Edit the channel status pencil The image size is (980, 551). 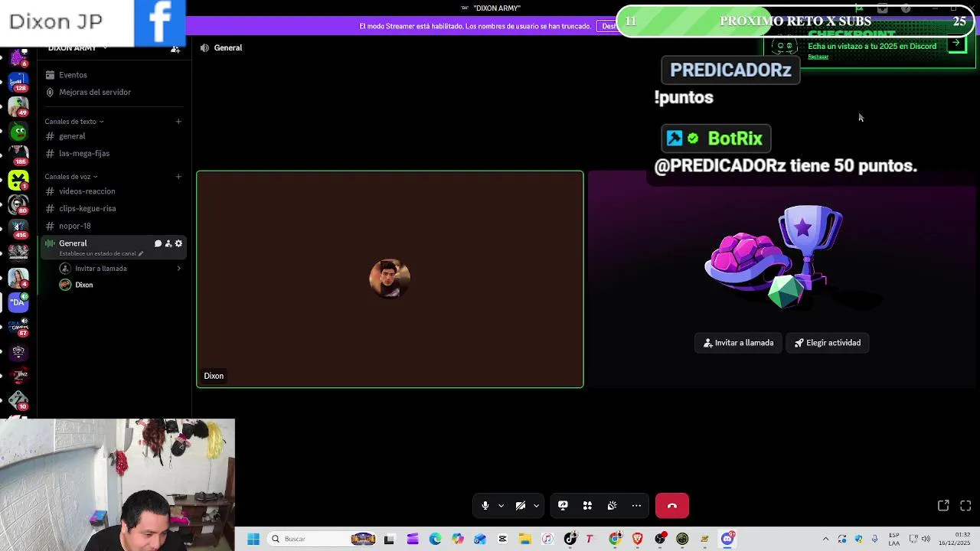pyautogui.click(x=141, y=253)
